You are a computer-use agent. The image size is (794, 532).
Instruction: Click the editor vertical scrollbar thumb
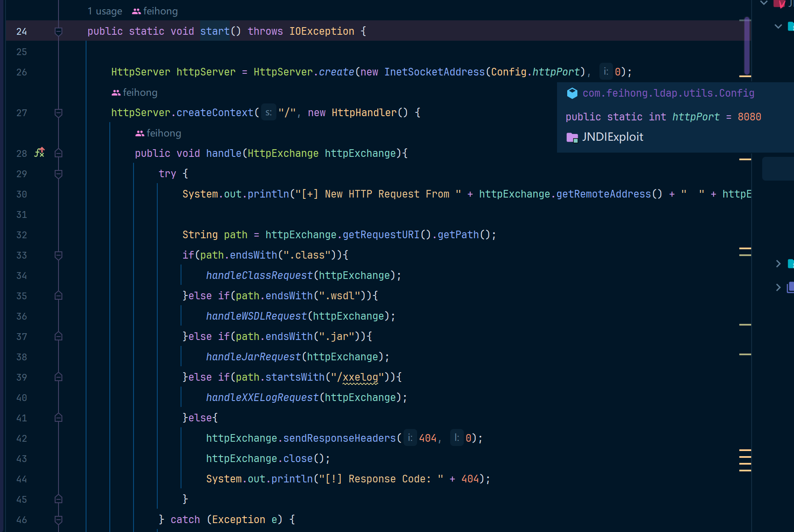point(747,47)
